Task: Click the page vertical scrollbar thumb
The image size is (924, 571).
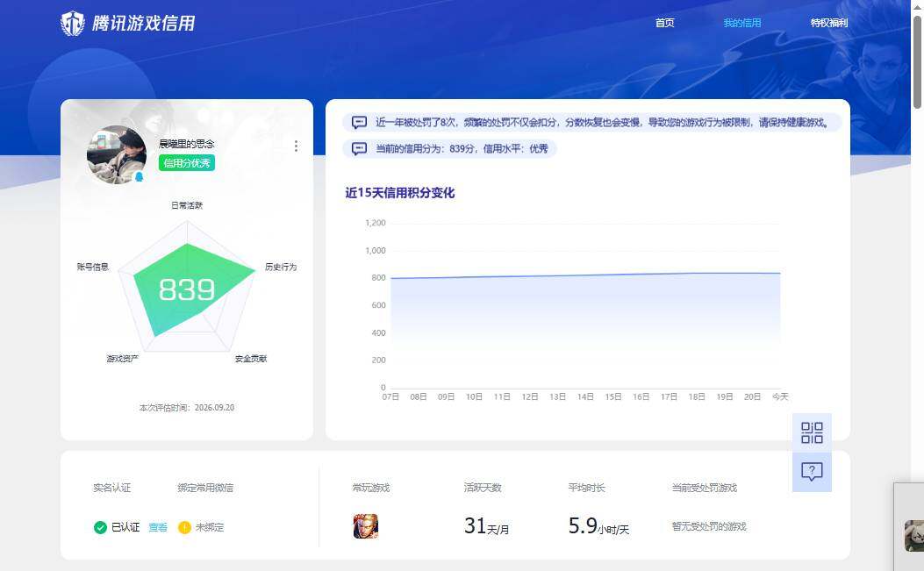Action: coord(918,62)
